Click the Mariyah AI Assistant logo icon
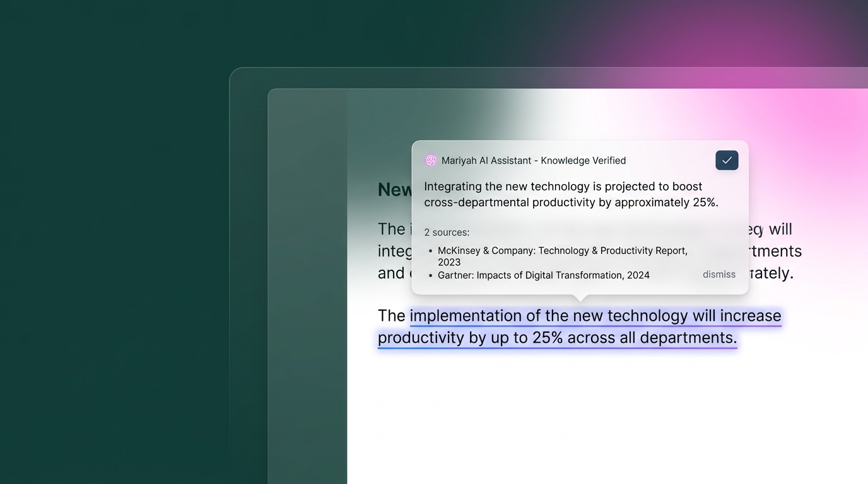The height and width of the screenshot is (484, 868). pos(431,161)
